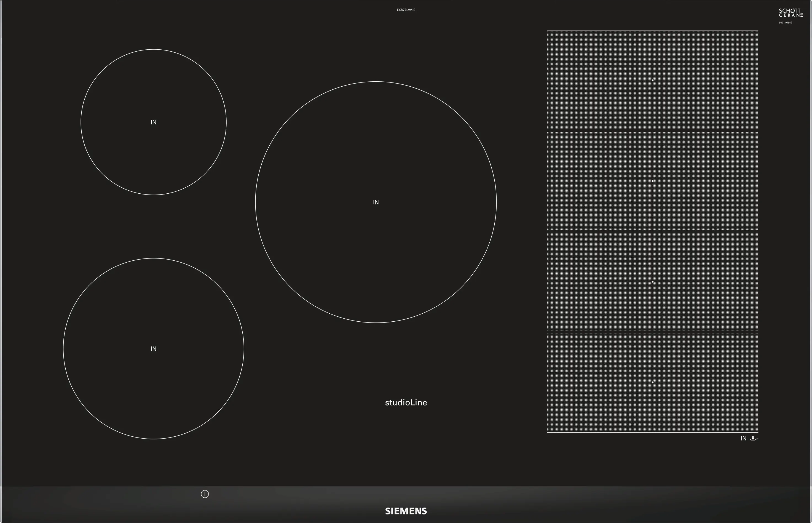Click the gap between top two flex segments
812x523 pixels.
[x=652, y=131]
